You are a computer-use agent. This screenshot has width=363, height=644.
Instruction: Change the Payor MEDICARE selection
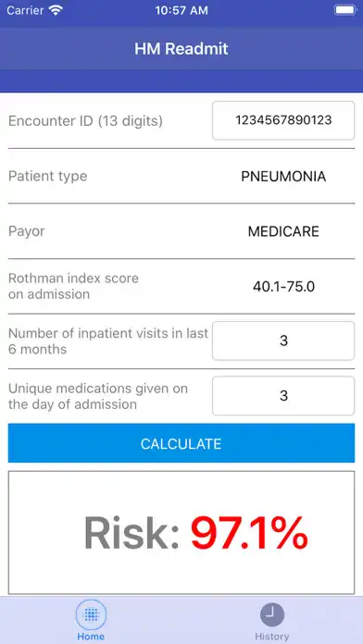point(283,231)
